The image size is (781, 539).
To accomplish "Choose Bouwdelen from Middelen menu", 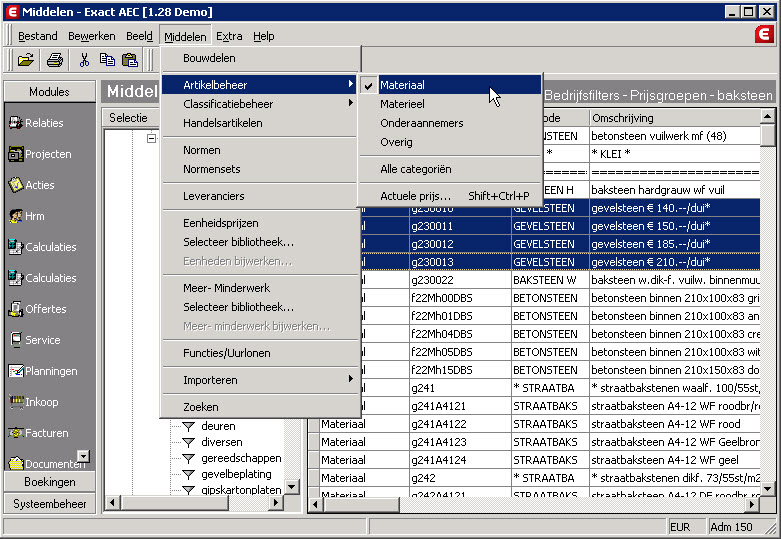I will tap(260, 58).
